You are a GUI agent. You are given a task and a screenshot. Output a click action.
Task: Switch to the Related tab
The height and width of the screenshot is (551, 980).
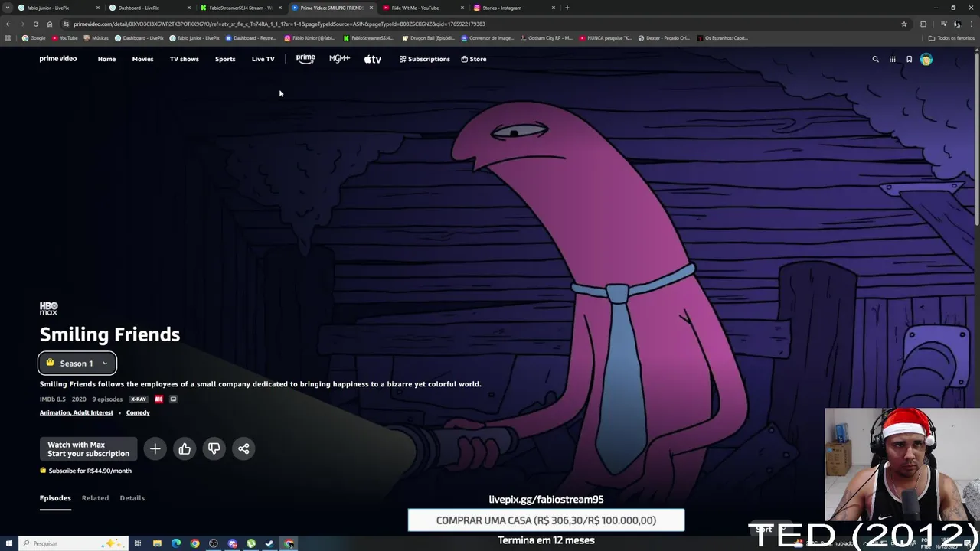click(95, 498)
